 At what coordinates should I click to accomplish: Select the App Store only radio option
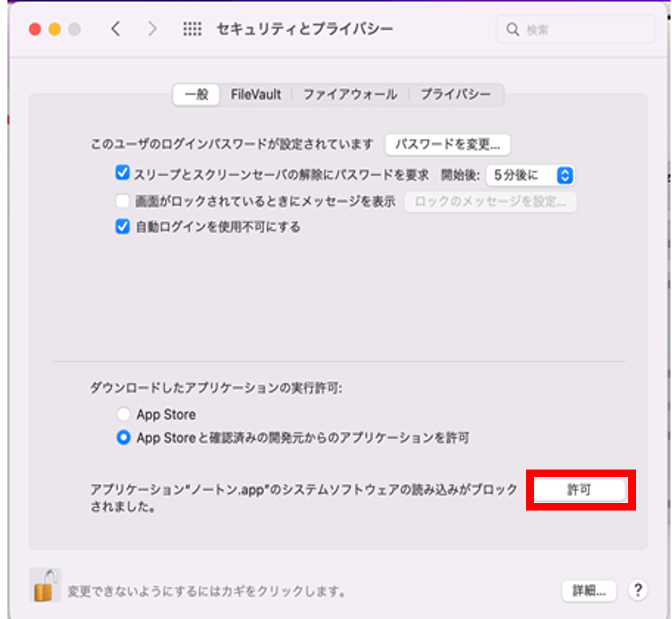(124, 414)
